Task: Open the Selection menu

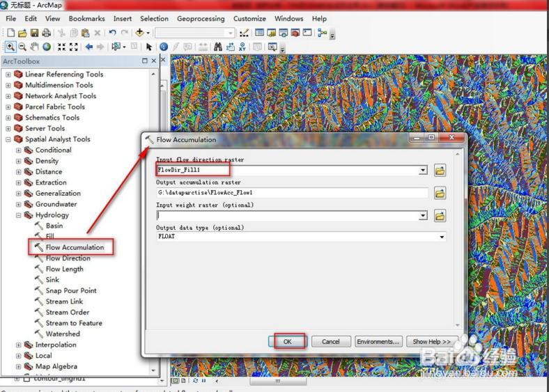Action: click(154, 19)
